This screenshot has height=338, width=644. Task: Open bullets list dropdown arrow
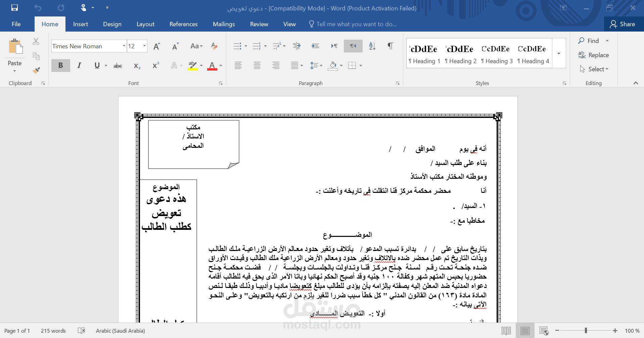[x=246, y=46]
